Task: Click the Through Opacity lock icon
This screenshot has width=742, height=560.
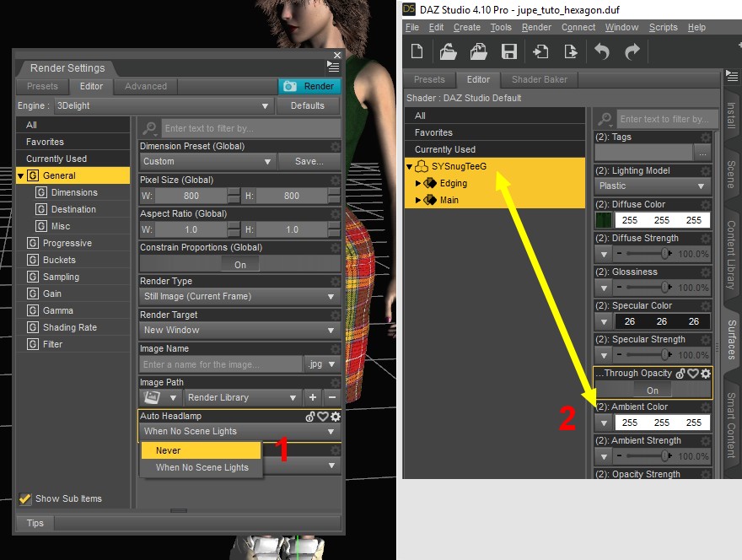Action: click(x=680, y=374)
